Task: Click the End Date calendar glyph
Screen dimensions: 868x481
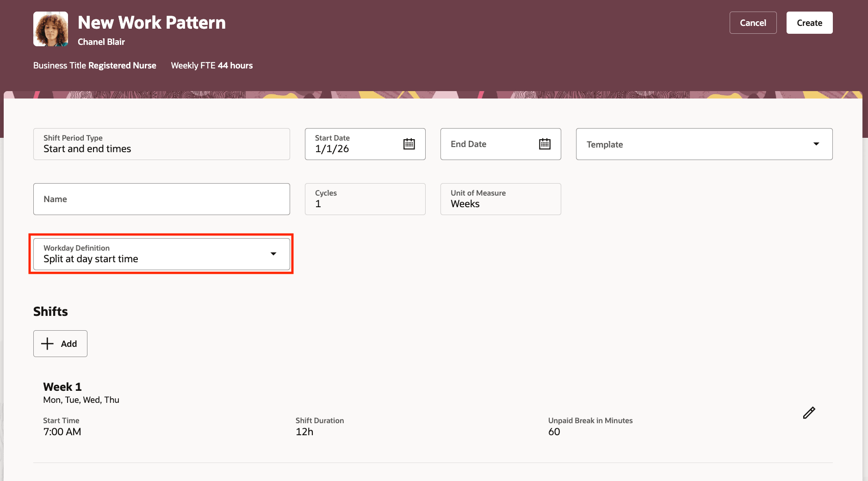Action: [545, 144]
